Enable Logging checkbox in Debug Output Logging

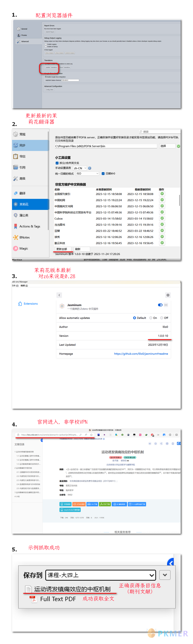tap(46, 44)
